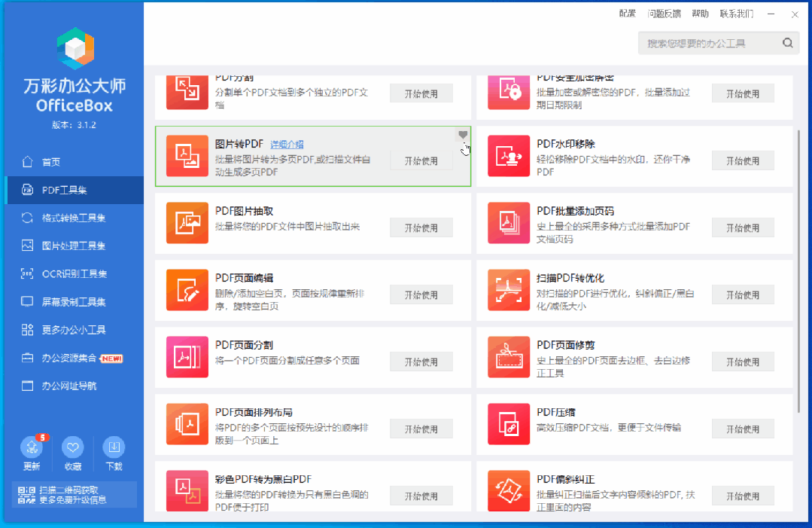
Task: Open OCR识别工具集 in the sidebar
Action: (74, 274)
